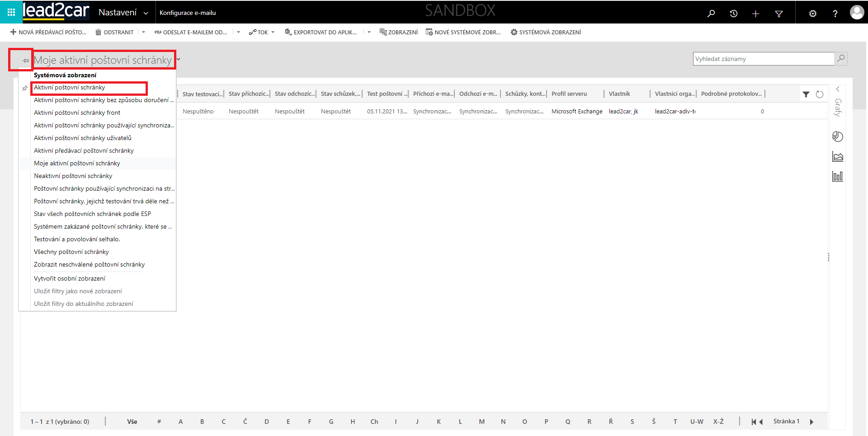Expand the charts pane arrow

[x=837, y=89]
